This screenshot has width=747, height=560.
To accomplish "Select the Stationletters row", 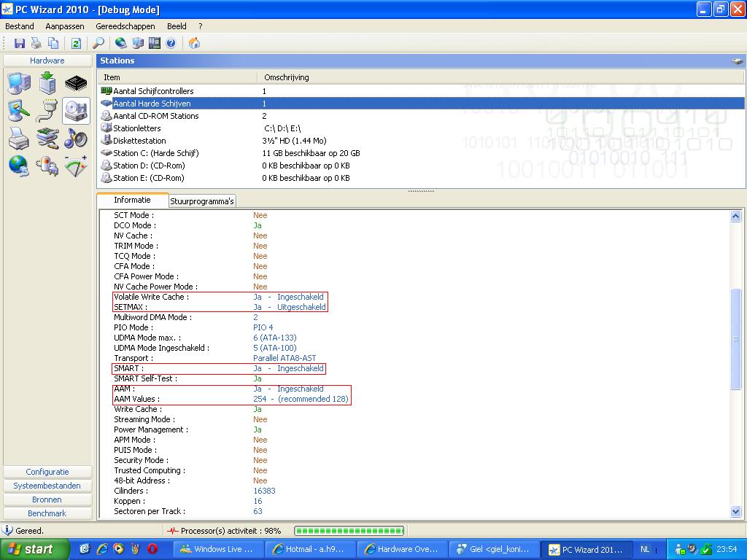I will click(421, 128).
